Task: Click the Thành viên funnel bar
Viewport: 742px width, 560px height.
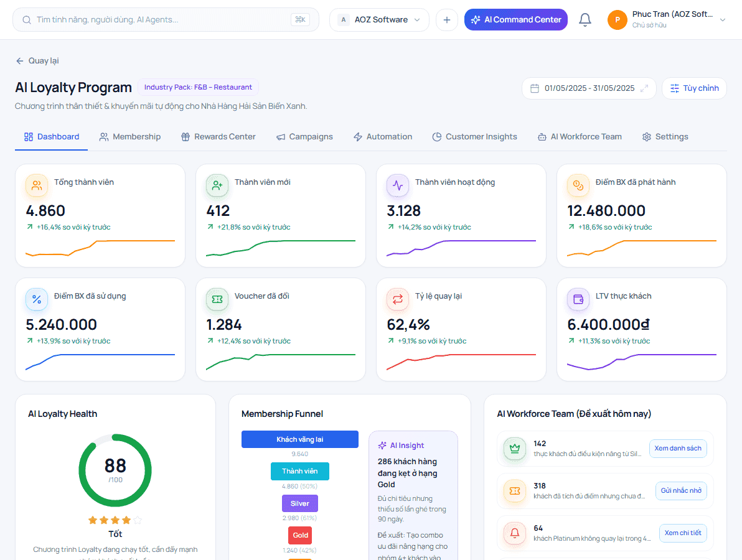Action: [x=300, y=471]
